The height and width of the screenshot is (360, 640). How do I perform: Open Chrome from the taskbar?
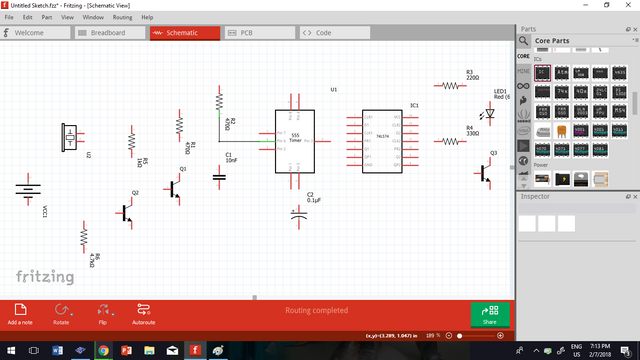pyautogui.click(x=103, y=351)
